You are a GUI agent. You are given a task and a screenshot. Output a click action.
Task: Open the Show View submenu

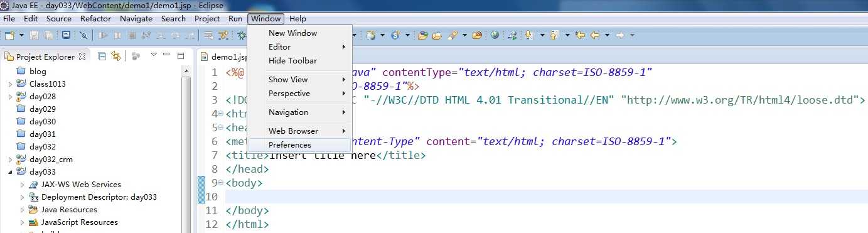(x=299, y=80)
